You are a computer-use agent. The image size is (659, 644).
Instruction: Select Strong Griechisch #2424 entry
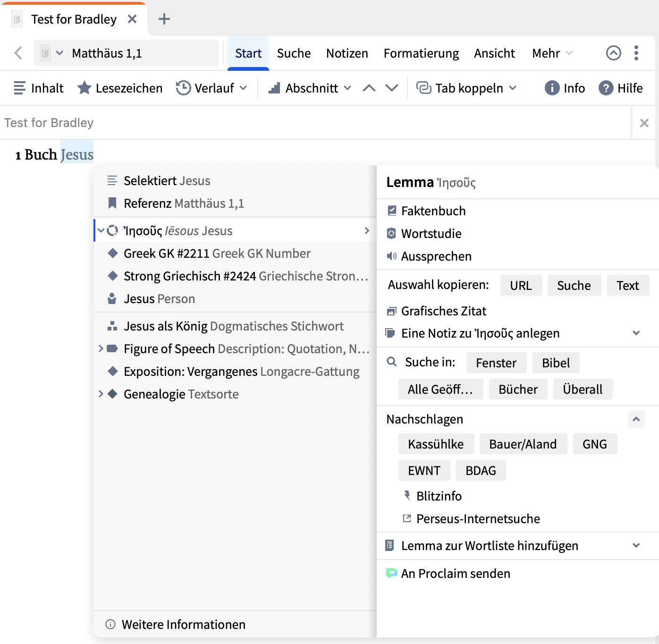click(x=235, y=276)
